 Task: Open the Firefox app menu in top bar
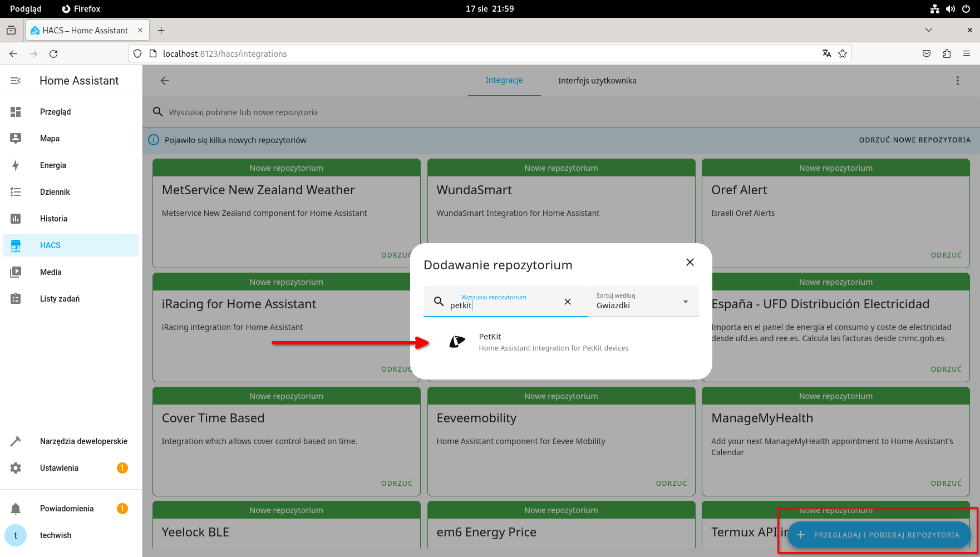[81, 9]
